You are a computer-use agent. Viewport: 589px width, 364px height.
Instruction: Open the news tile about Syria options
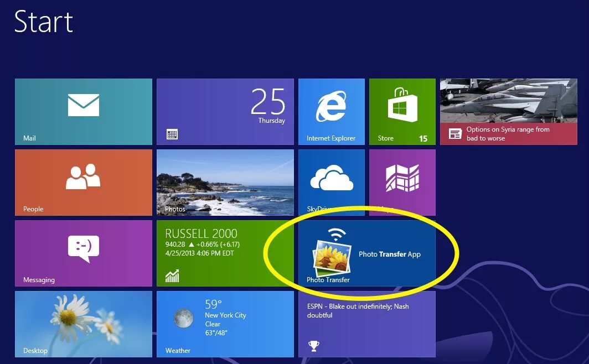tap(509, 111)
